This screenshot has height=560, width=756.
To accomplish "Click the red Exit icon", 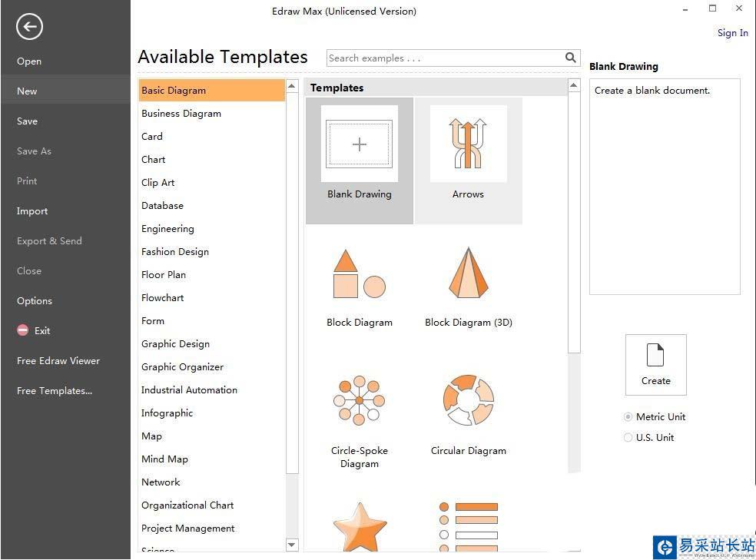I will pos(22,330).
